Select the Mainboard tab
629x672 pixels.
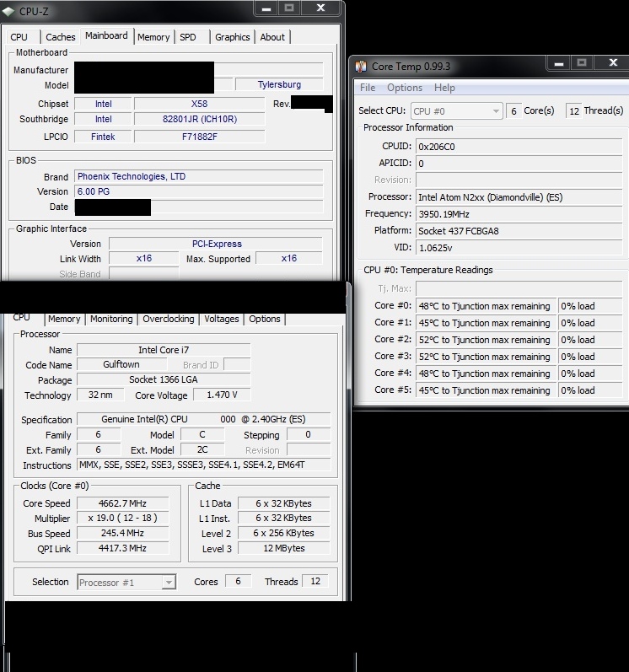106,35
